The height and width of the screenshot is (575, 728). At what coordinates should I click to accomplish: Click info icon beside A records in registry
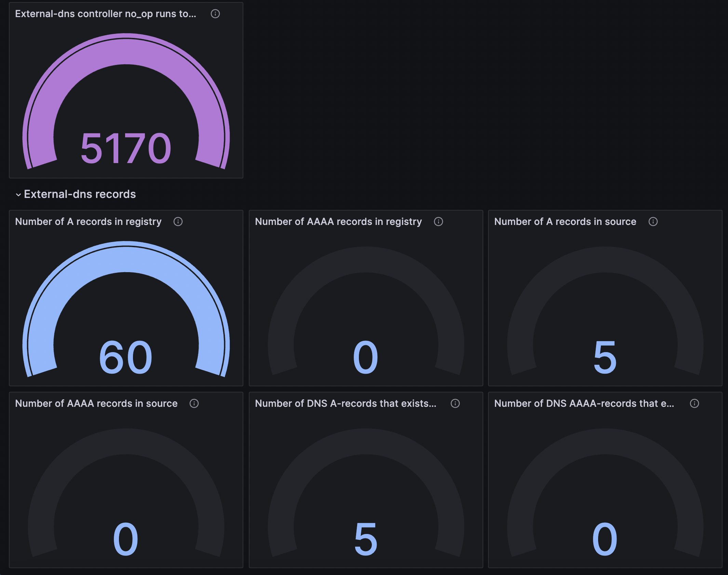178,222
